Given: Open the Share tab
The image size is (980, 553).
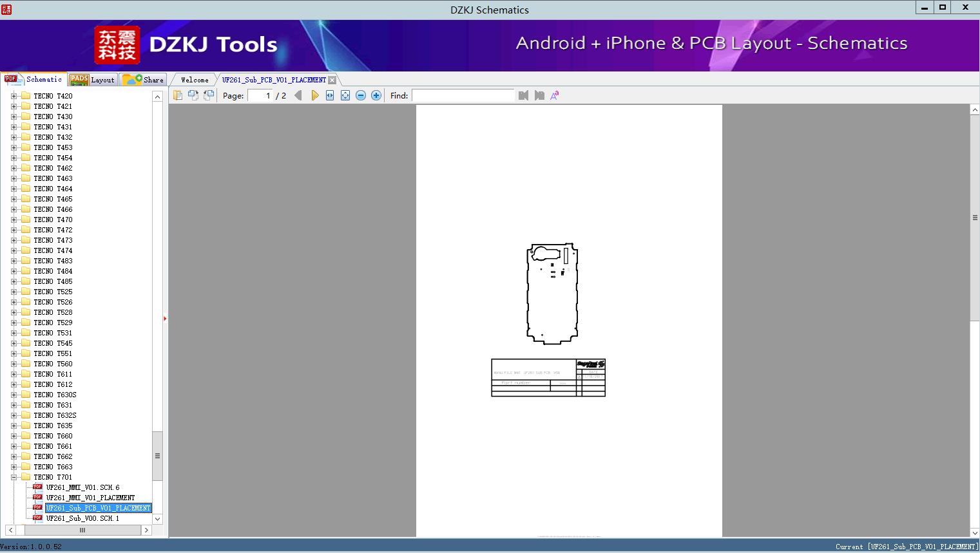Looking at the screenshot, I should tap(144, 80).
